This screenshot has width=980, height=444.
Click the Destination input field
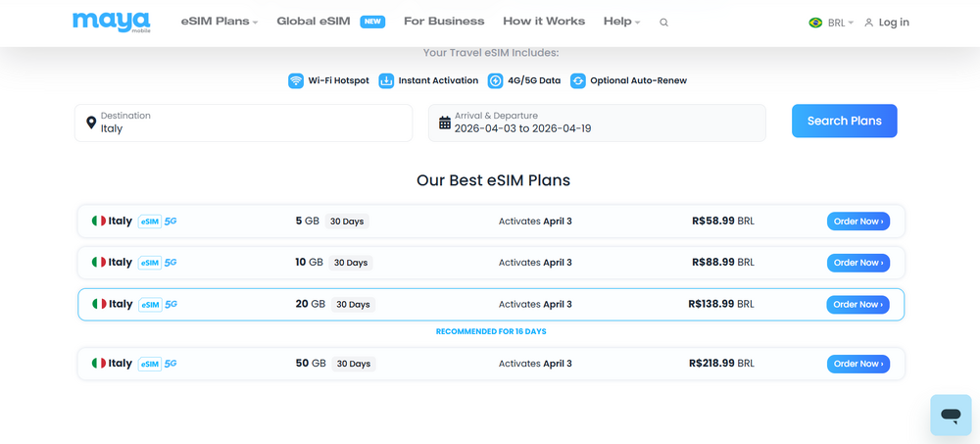250,127
